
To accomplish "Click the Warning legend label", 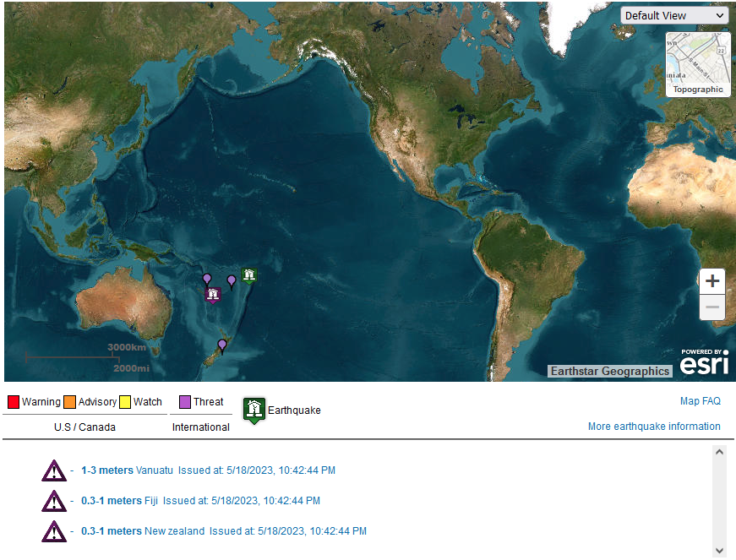I will coord(41,402).
